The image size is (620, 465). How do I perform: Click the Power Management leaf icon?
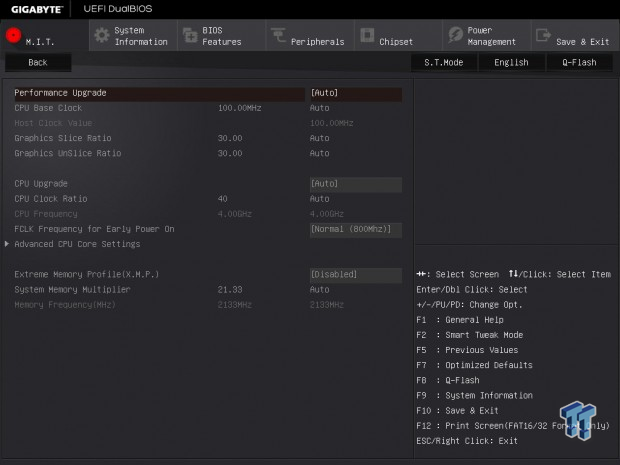click(x=456, y=35)
